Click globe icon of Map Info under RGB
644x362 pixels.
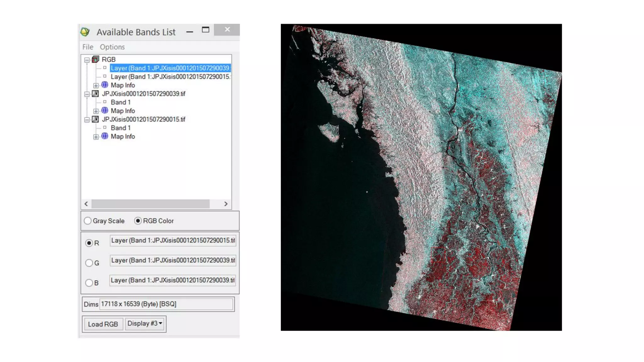[x=105, y=85]
